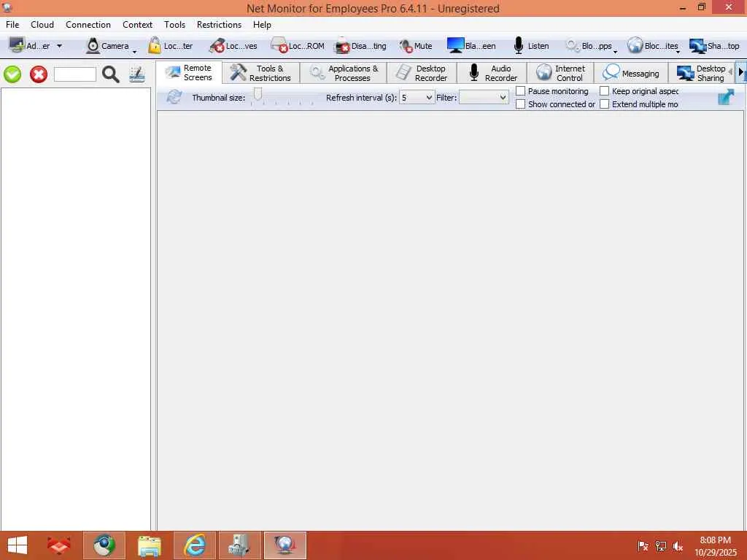Image resolution: width=747 pixels, height=560 pixels.
Task: Enable Pause monitoring checkbox
Action: (521, 91)
